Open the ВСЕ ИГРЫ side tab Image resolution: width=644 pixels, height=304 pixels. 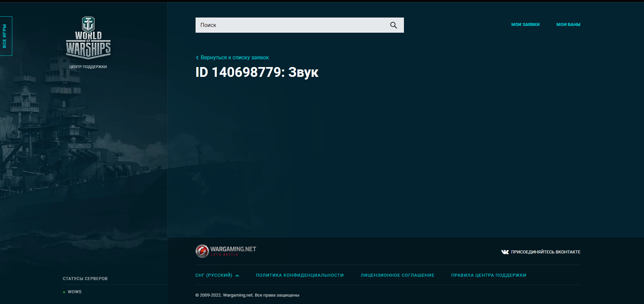pyautogui.click(x=5, y=36)
